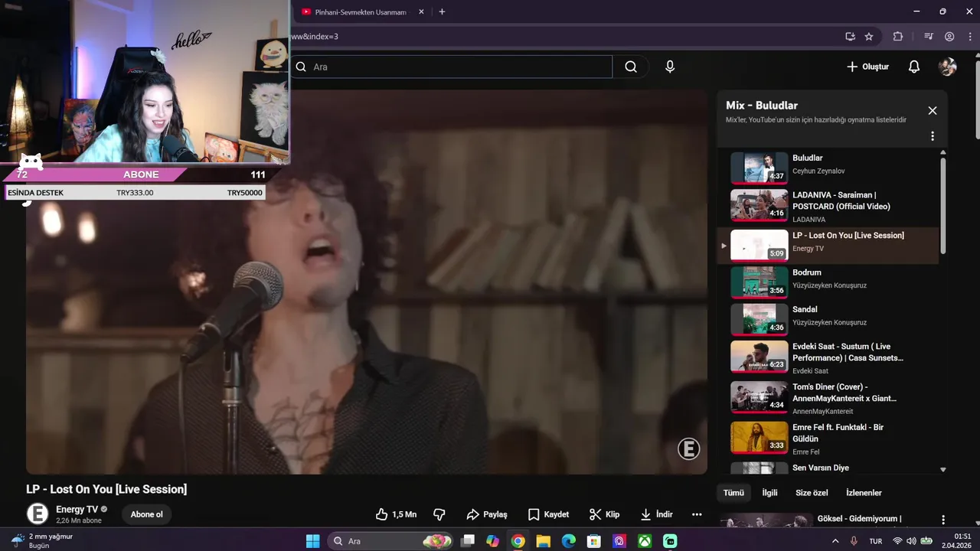Click the LP - Lost On You playlist item
This screenshot has height=551, width=980.
click(828, 245)
